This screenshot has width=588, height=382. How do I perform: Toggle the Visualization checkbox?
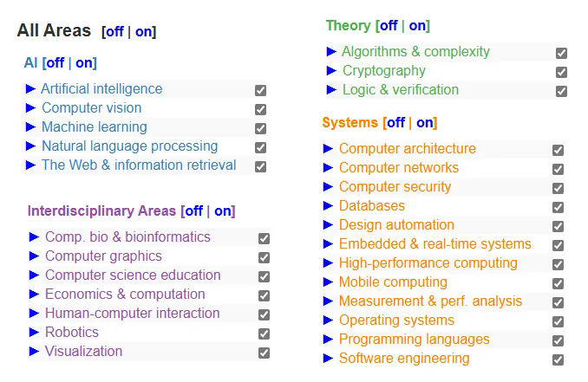[264, 353]
